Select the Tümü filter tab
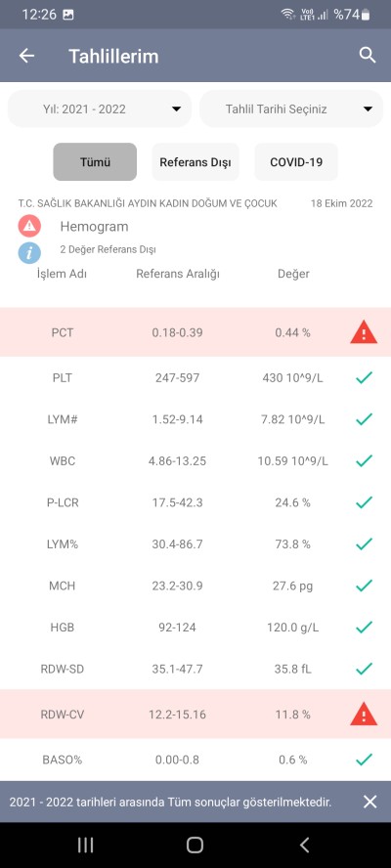391x868 pixels. (x=95, y=162)
